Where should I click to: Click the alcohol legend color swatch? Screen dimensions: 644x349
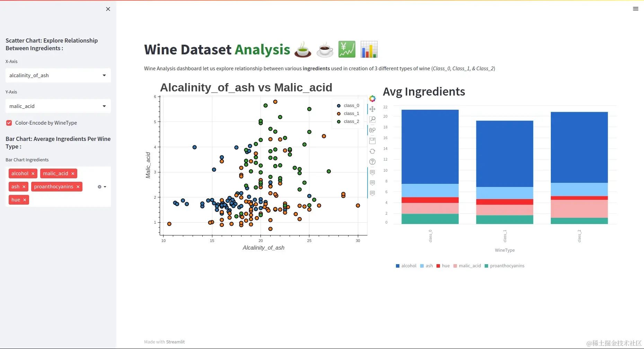[398, 266]
